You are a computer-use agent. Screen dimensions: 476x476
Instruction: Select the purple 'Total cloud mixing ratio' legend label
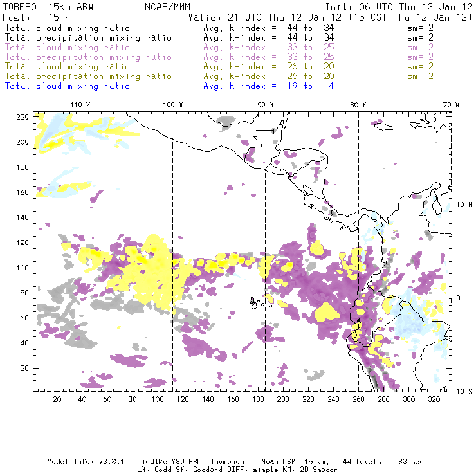[68, 48]
